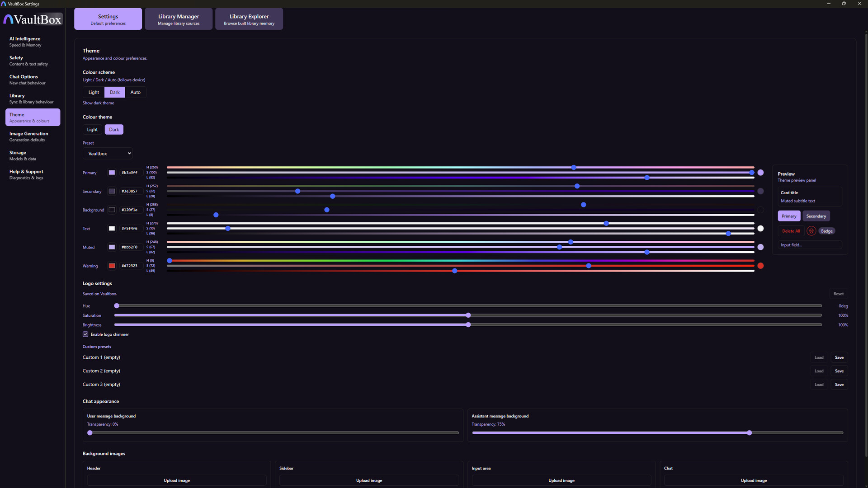The image size is (868, 488).
Task: Click the preview Input field
Action: (x=810, y=245)
